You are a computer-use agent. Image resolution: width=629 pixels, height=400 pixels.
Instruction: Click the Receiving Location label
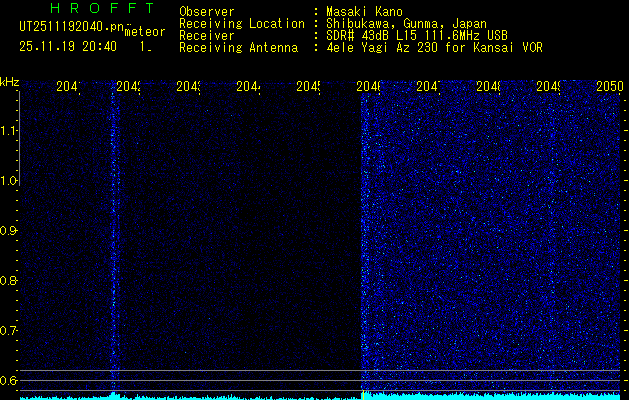[x=242, y=24]
